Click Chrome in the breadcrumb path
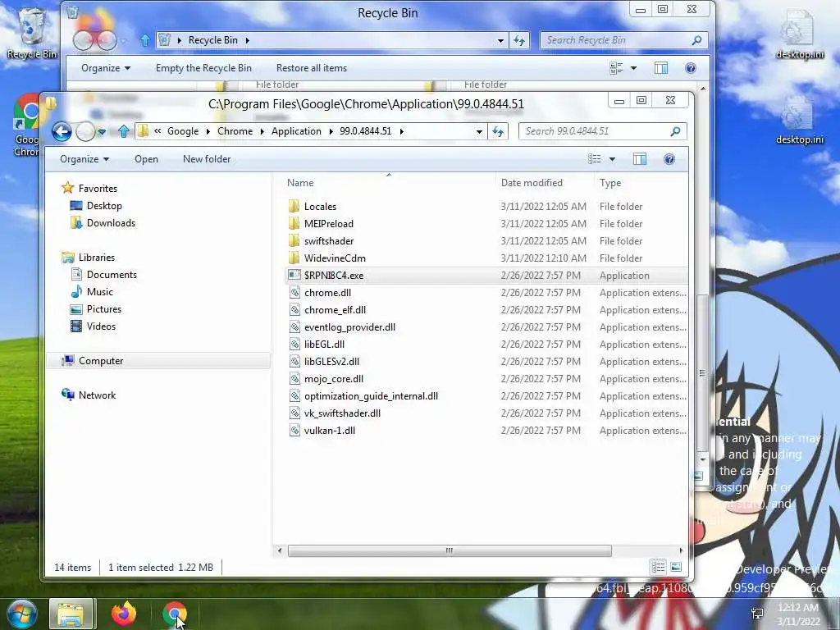Screen dimensions: 840x630 click(235, 131)
